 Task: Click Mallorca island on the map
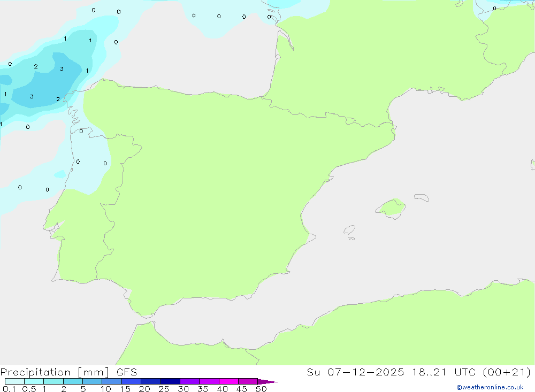[x=391, y=208]
